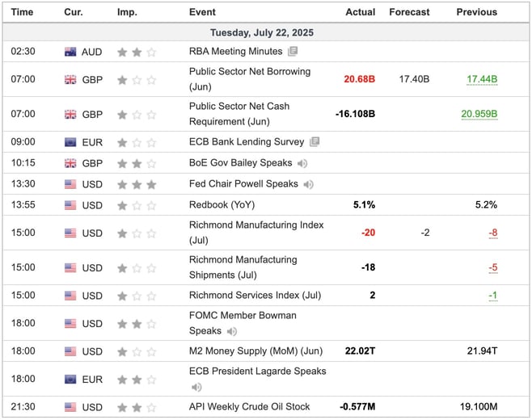The width and height of the screenshot is (532, 420).
Task: Open M2 Money Supply (MoM) (Jun) event
Action: tap(255, 351)
